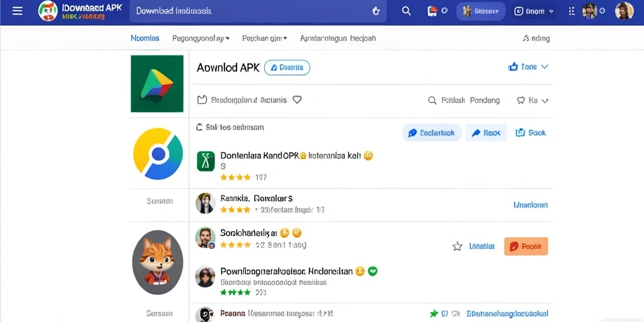Click the orange Peook button

(526, 247)
